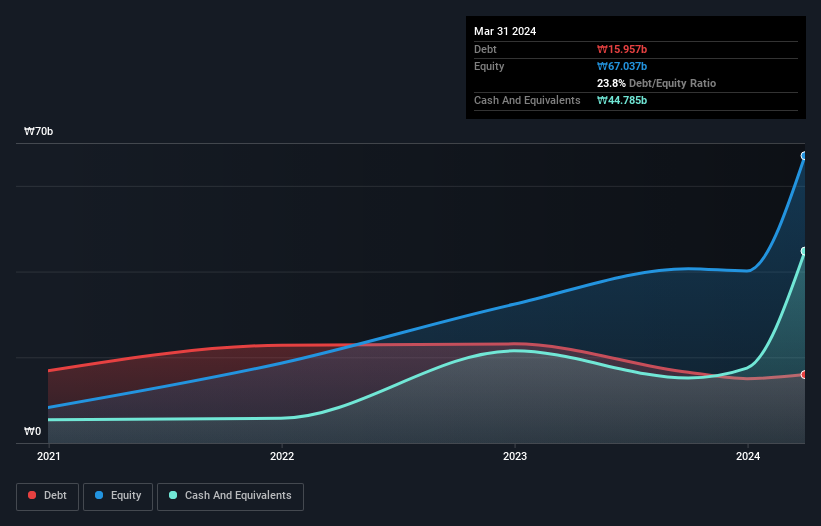Select the teal Cash end data point

804,251
